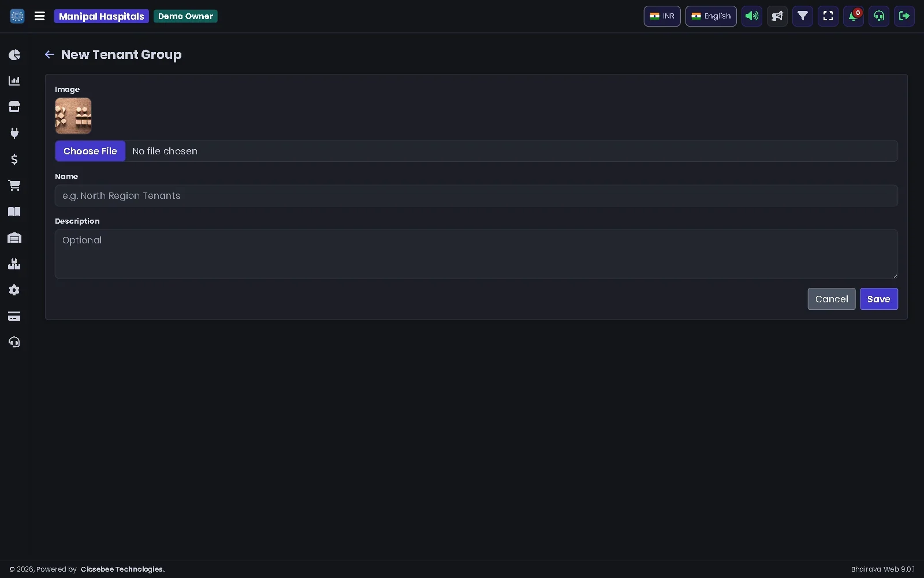Open the bar chart analytics sidebar icon
This screenshot has width=924, height=578.
tap(14, 81)
